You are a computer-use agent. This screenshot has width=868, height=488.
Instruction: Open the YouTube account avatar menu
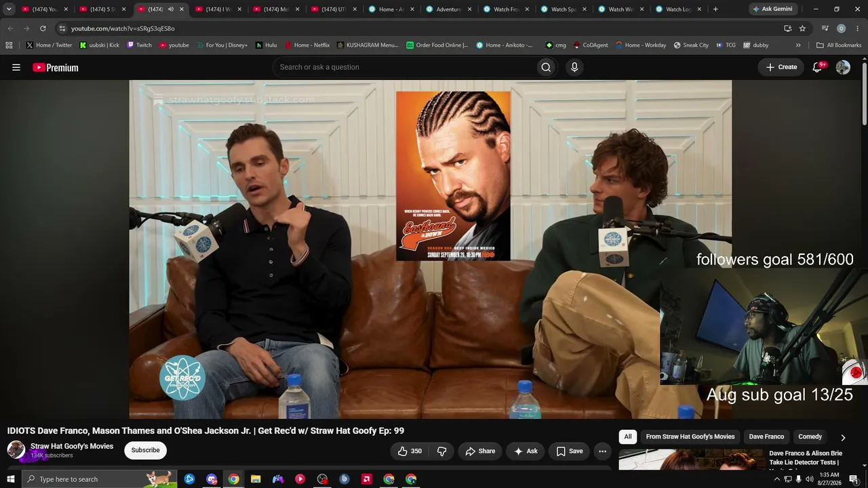[843, 67]
